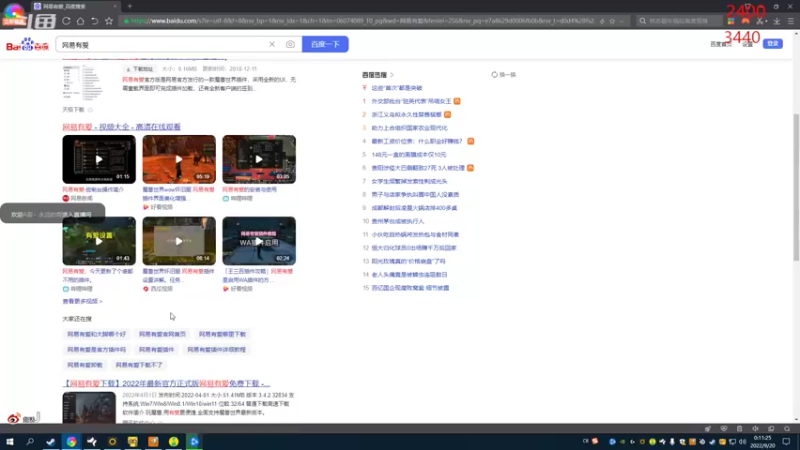
Task: Open the colorful apps grid extension icon
Action: [731, 21]
